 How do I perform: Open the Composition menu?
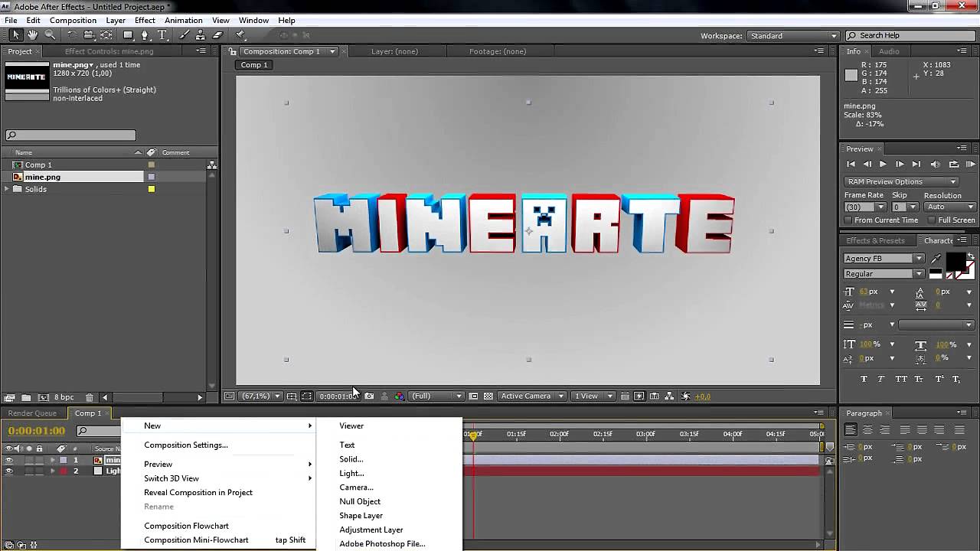coord(73,20)
